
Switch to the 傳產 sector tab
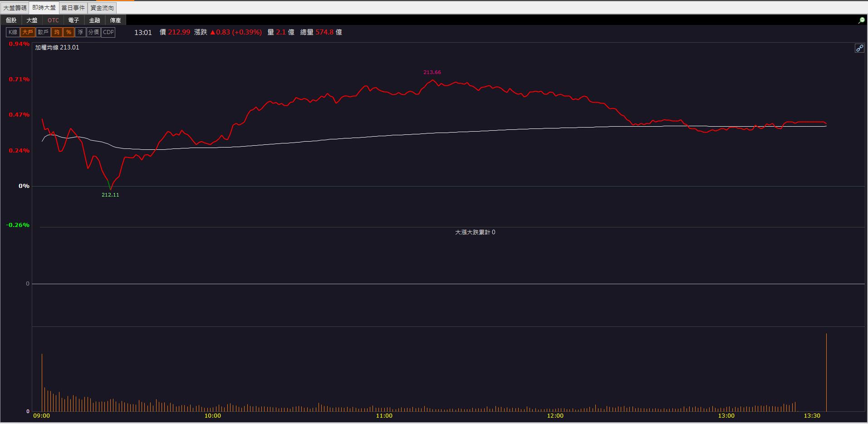click(116, 20)
